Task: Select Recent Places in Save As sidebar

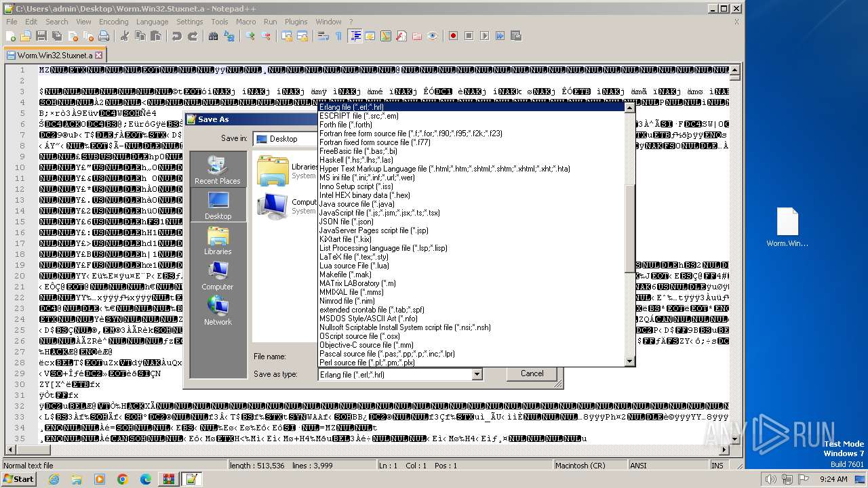Action: [218, 169]
